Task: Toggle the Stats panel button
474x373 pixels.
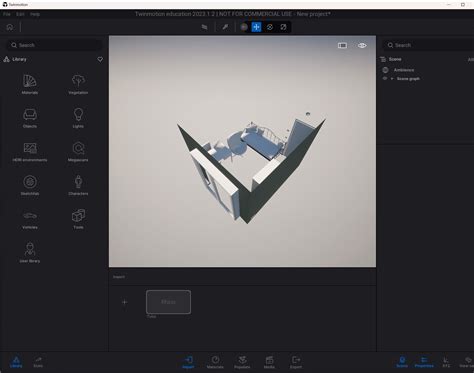Action: coord(38,362)
